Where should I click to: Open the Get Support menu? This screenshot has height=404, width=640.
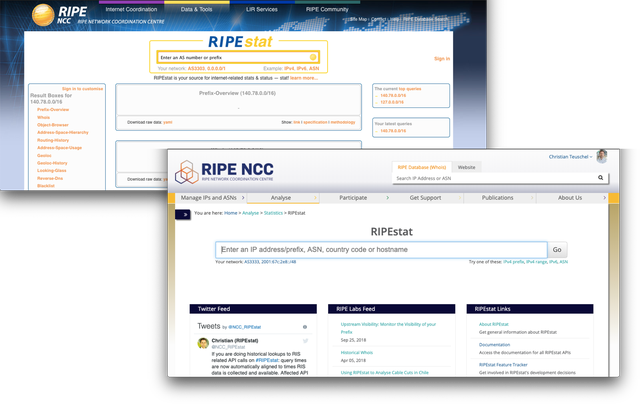tap(425, 198)
